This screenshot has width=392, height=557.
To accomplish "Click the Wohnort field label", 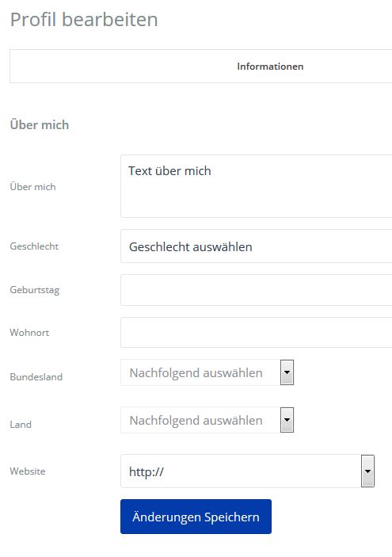I will [29, 333].
